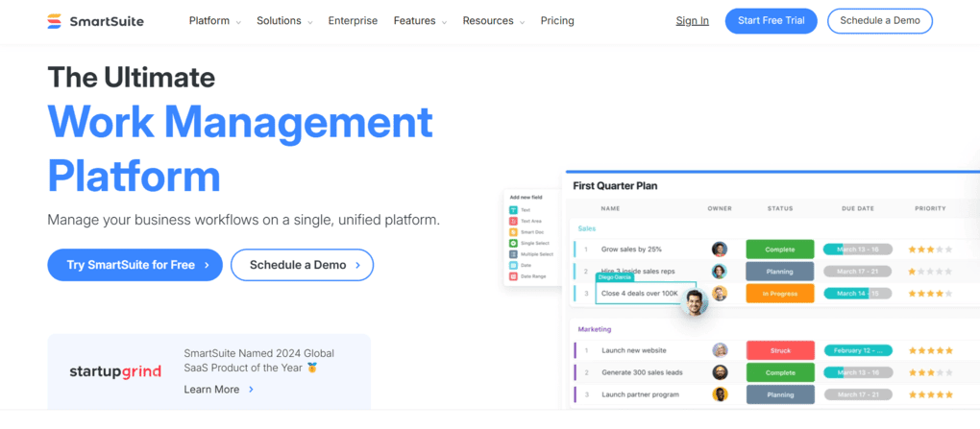This screenshot has width=980, height=429.
Task: Click owner avatar for Close 4 deals over 100K
Action: [x=720, y=294]
